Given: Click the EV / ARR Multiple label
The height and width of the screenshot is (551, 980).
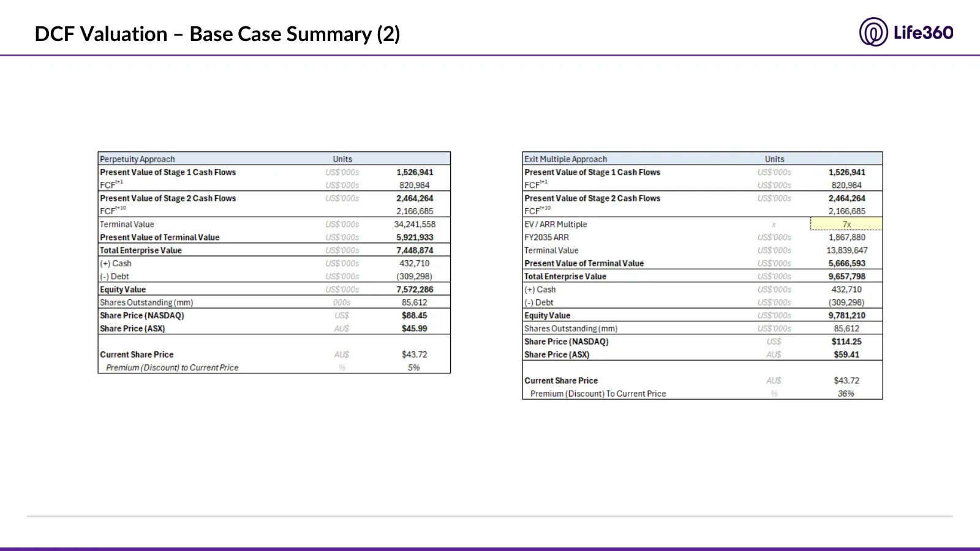Looking at the screenshot, I should point(556,225).
